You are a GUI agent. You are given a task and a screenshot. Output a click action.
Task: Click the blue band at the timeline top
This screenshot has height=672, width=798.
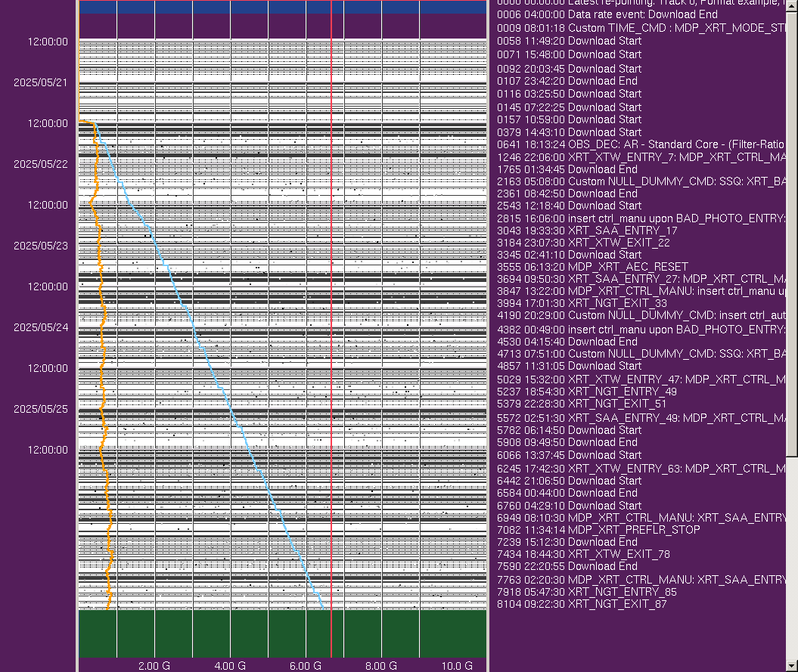[x=283, y=7]
